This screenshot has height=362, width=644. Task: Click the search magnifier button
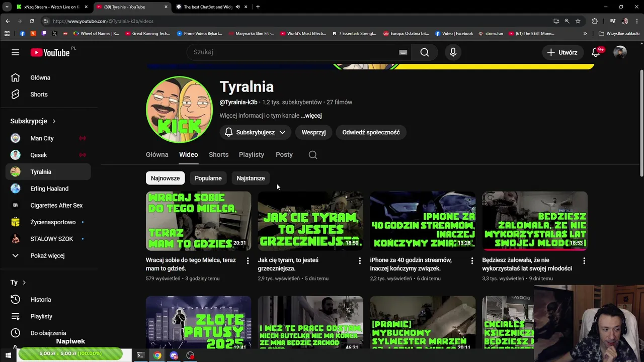click(x=425, y=52)
